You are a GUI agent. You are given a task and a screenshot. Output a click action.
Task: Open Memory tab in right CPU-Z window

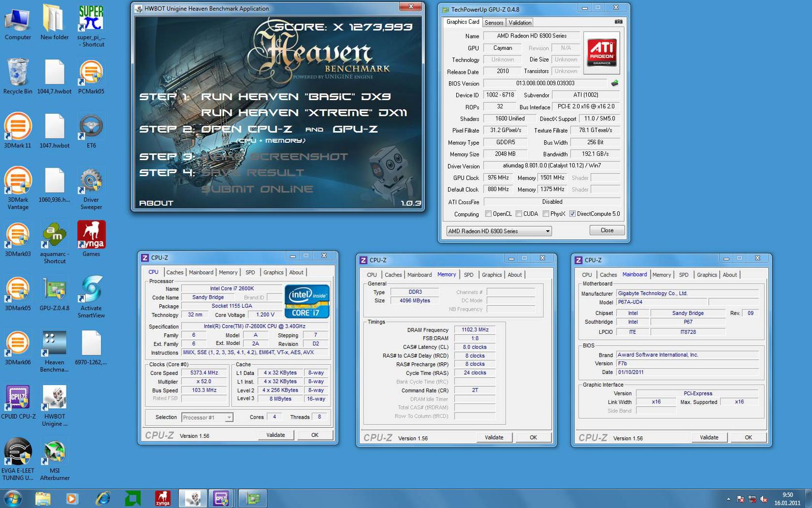point(662,275)
